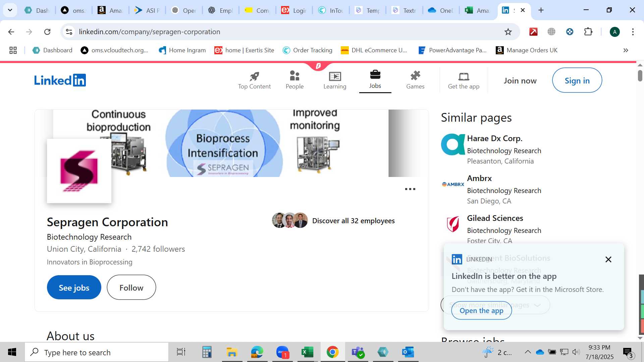Click the Harae Dx Corp. logo
This screenshot has width=644, height=362.
453,144
